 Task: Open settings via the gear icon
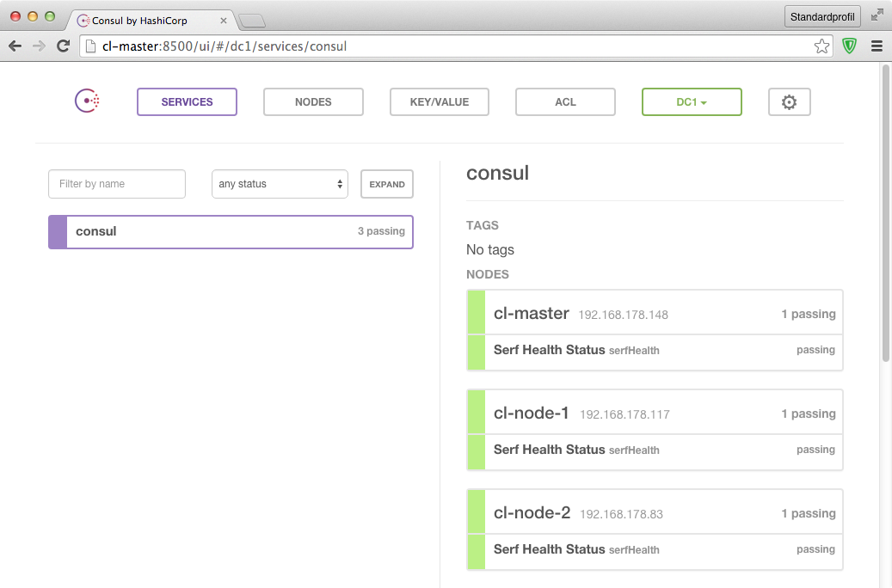[789, 102]
